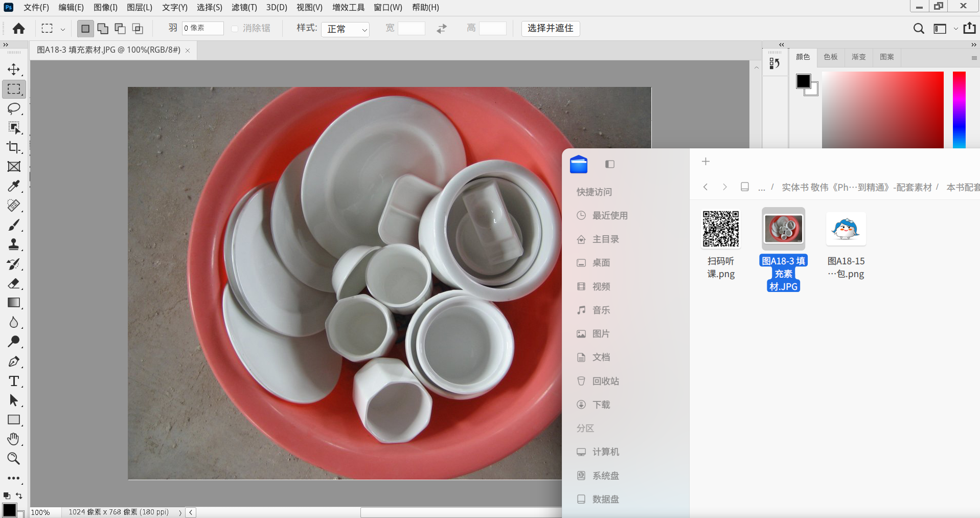Select the Gradient tool

pyautogui.click(x=14, y=303)
